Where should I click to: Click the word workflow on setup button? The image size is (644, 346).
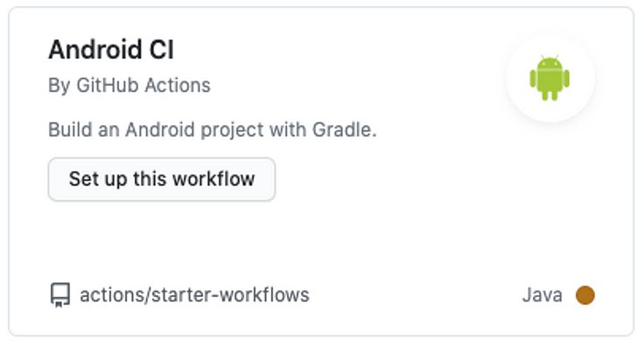(x=213, y=180)
